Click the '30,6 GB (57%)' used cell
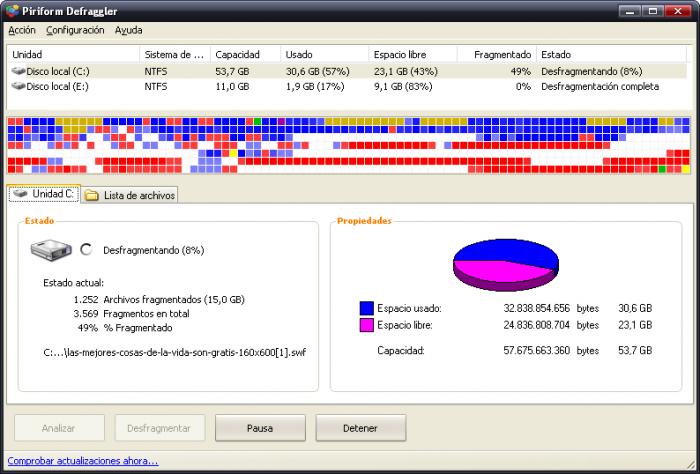Image resolution: width=700 pixels, height=474 pixels. (317, 71)
